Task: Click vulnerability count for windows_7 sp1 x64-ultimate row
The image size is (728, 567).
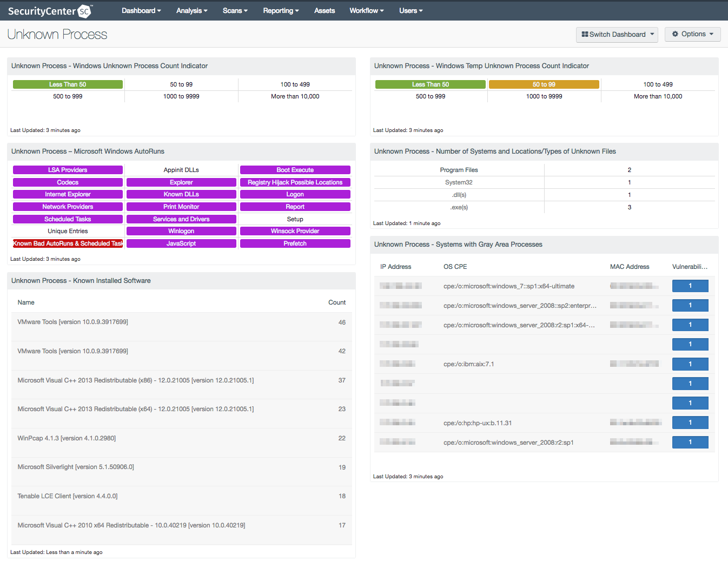Action: point(690,286)
